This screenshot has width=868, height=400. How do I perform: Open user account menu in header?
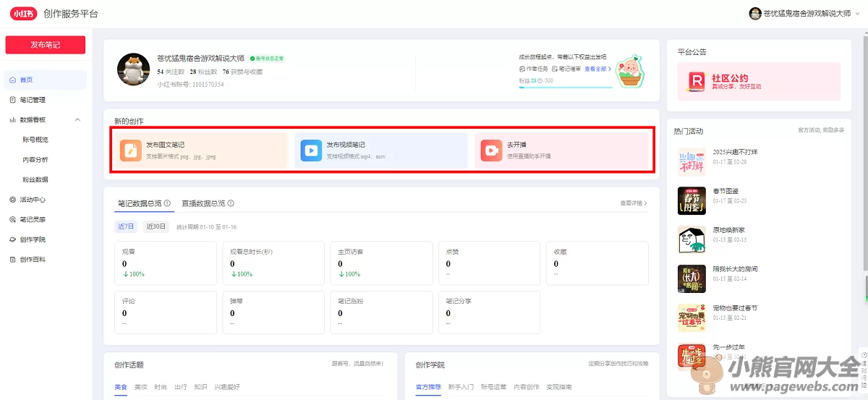pos(804,14)
